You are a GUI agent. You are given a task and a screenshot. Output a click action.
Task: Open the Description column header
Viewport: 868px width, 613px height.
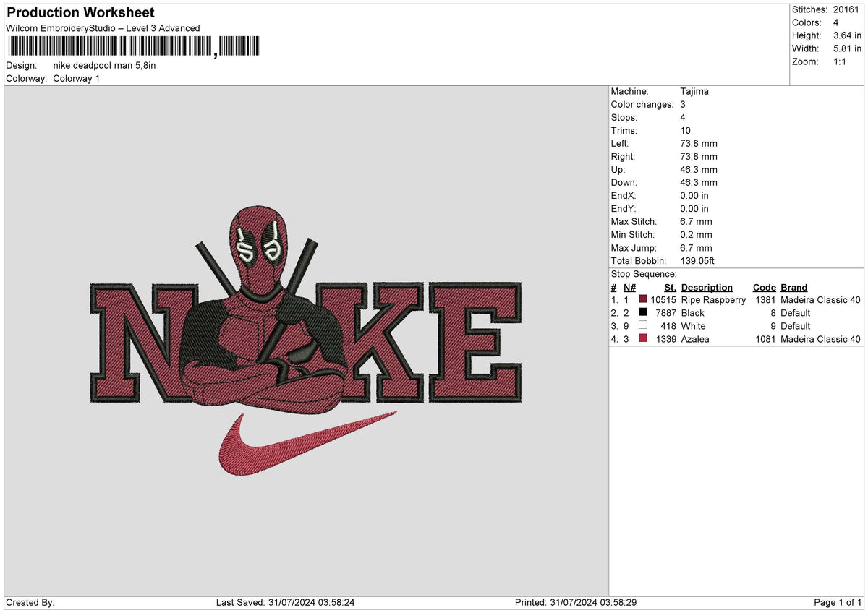click(x=707, y=287)
